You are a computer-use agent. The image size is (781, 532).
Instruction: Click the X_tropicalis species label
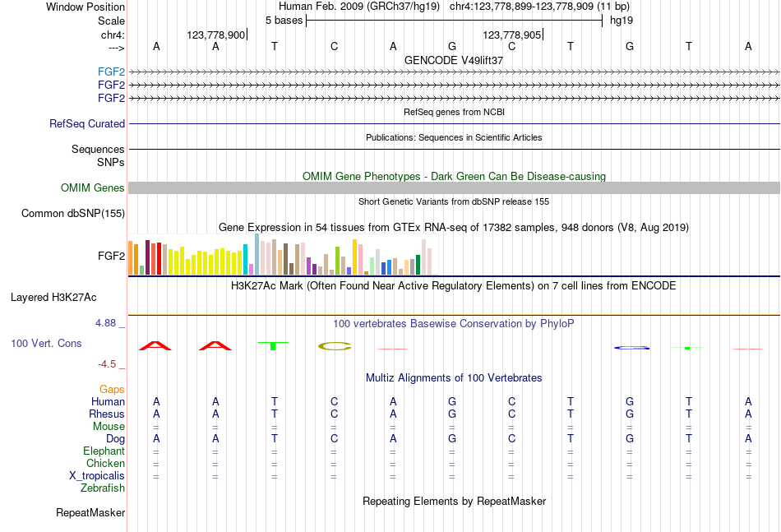point(97,476)
